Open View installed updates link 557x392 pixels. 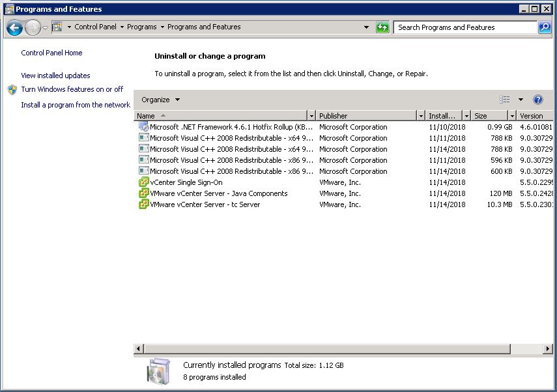(x=55, y=76)
